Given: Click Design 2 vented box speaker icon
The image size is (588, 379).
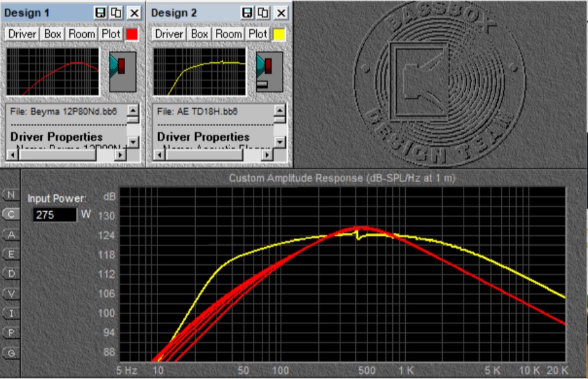Looking at the screenshot, I should (x=270, y=72).
